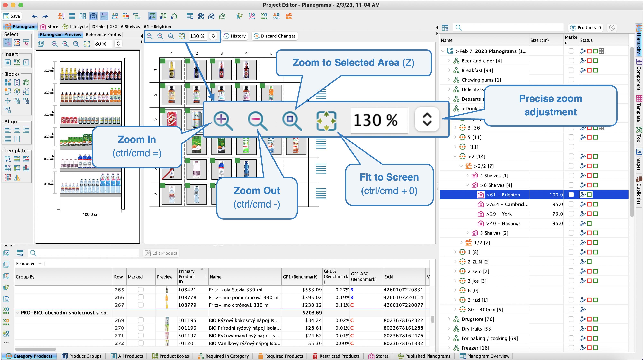Click the align right icon in the Align panel
This screenshot has height=361, width=644.
coord(26,130)
